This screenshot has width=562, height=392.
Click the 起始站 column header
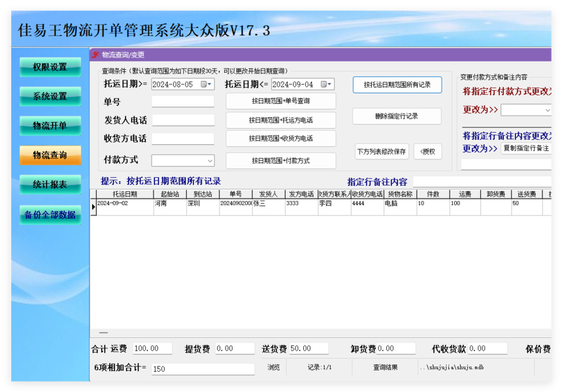pyautogui.click(x=170, y=194)
